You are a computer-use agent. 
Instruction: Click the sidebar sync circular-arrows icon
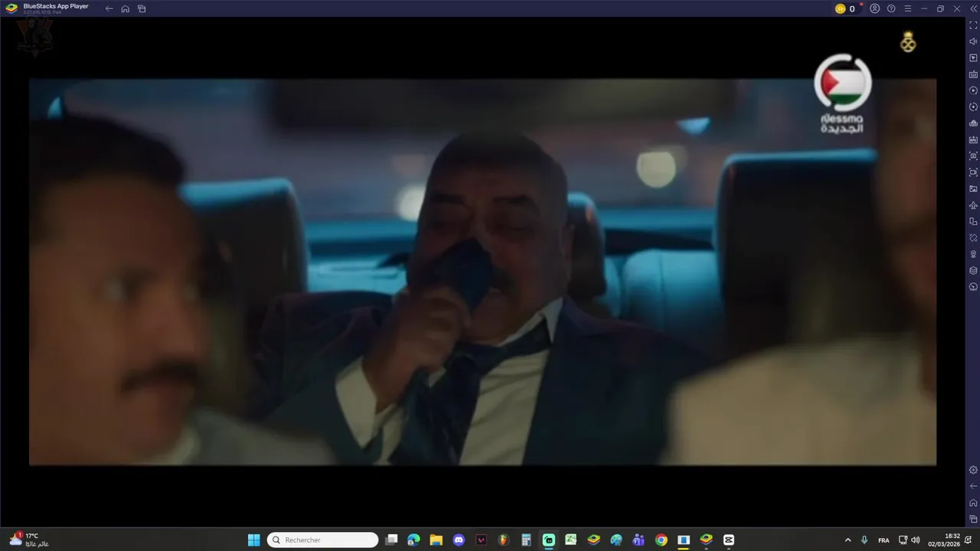point(973,107)
